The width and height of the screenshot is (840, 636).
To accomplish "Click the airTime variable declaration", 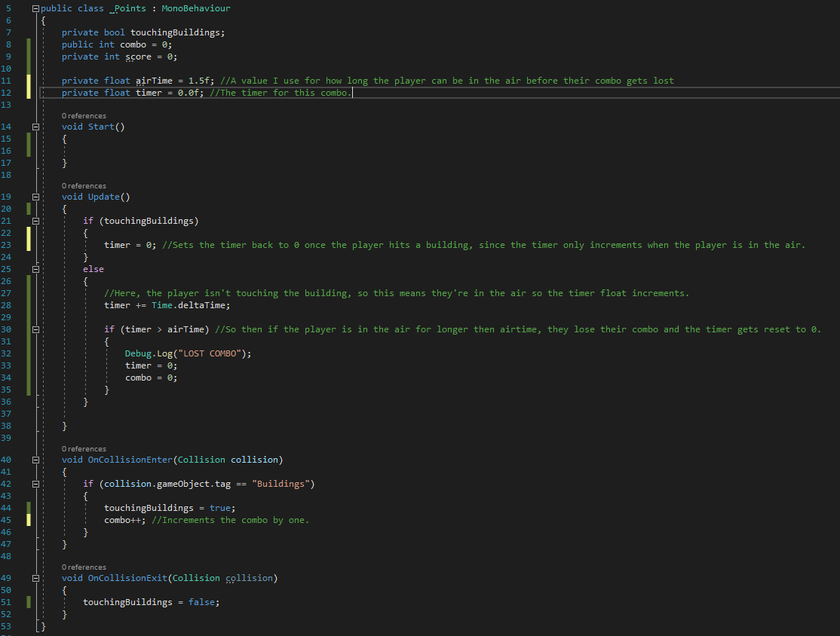I will coord(154,81).
